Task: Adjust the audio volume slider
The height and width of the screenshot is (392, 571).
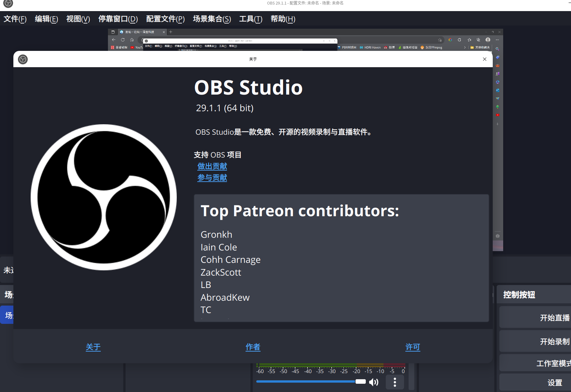Action: (x=311, y=382)
